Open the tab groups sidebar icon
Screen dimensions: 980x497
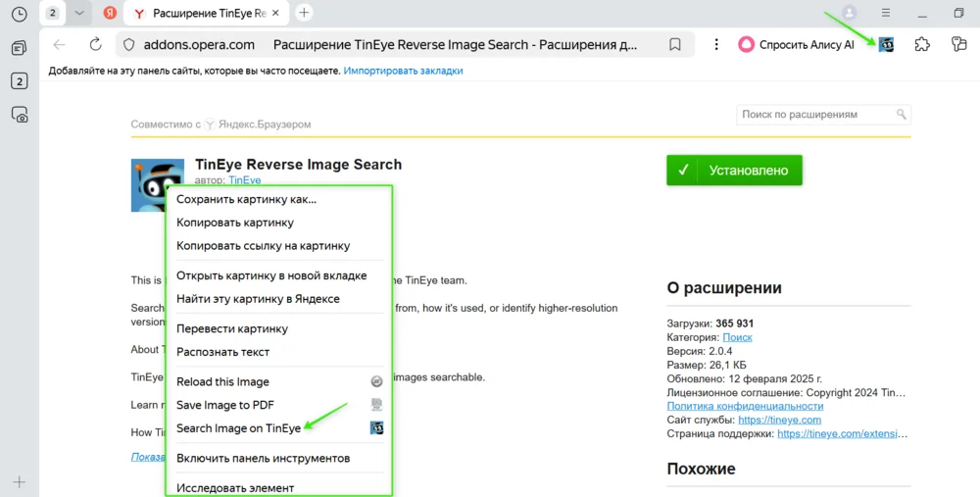pyautogui.click(x=20, y=48)
